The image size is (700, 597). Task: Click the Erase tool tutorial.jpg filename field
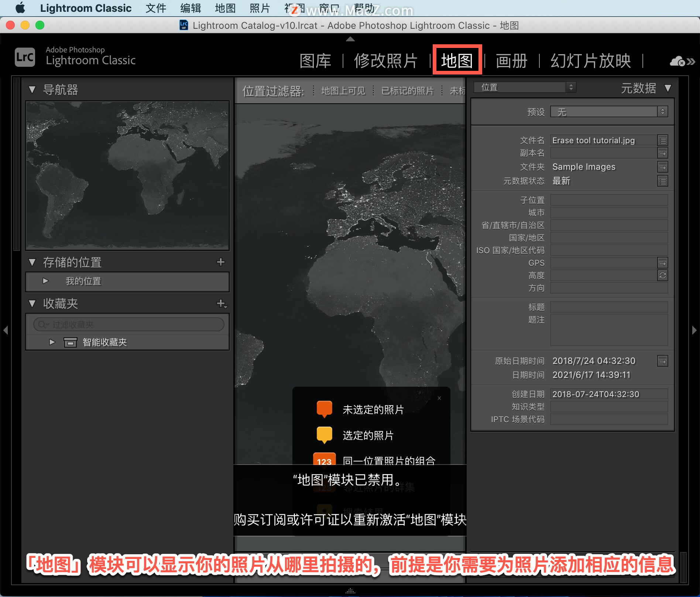coord(603,141)
